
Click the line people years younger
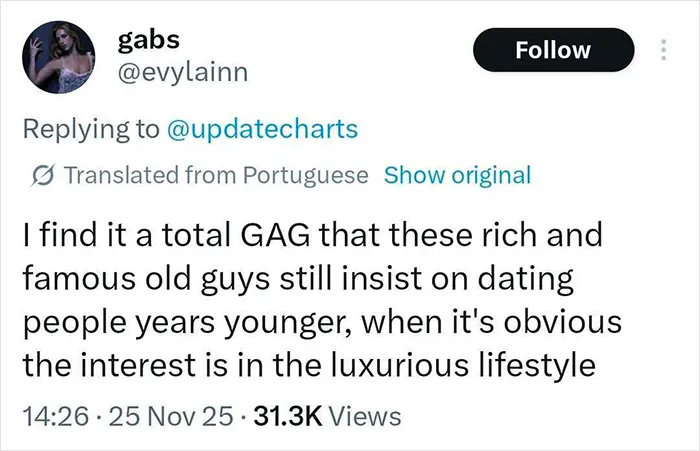click(x=322, y=322)
